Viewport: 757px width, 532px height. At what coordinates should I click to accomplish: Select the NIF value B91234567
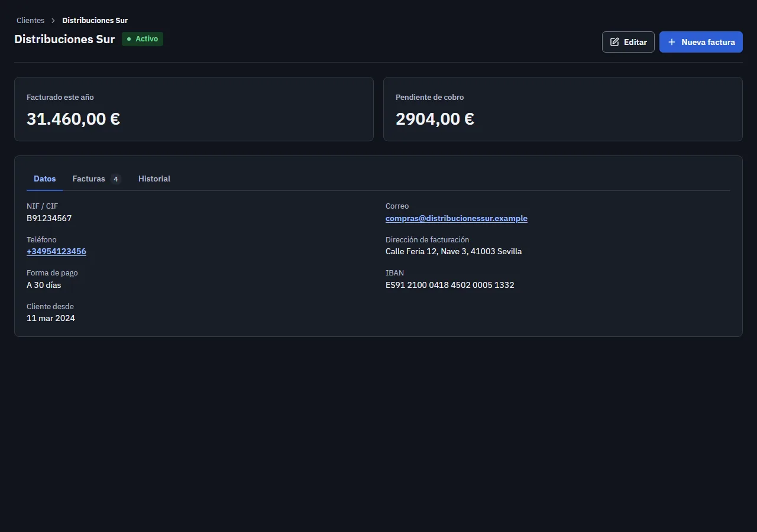49,218
